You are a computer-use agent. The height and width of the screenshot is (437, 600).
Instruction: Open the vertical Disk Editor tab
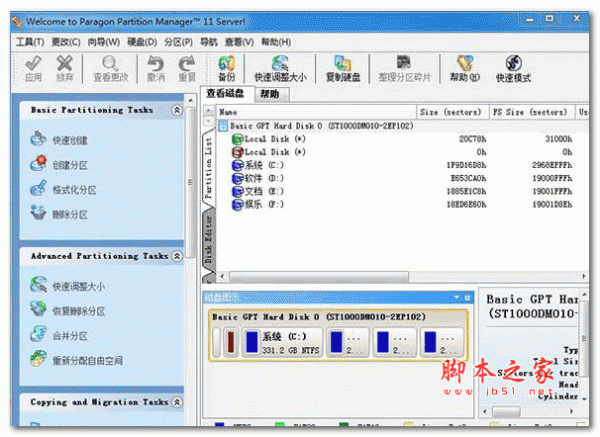[x=208, y=243]
